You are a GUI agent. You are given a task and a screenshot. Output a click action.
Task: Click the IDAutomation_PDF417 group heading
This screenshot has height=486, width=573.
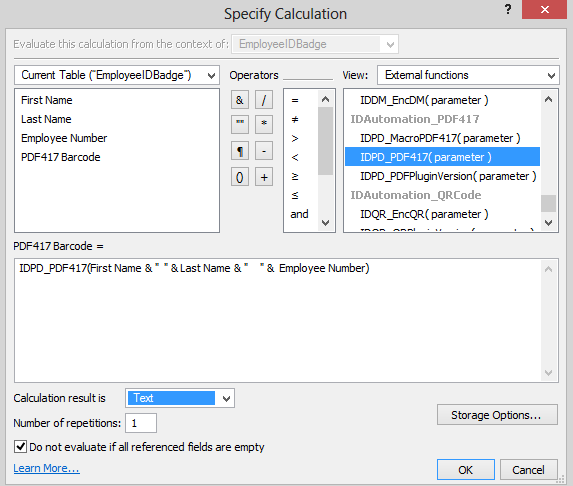click(415, 119)
